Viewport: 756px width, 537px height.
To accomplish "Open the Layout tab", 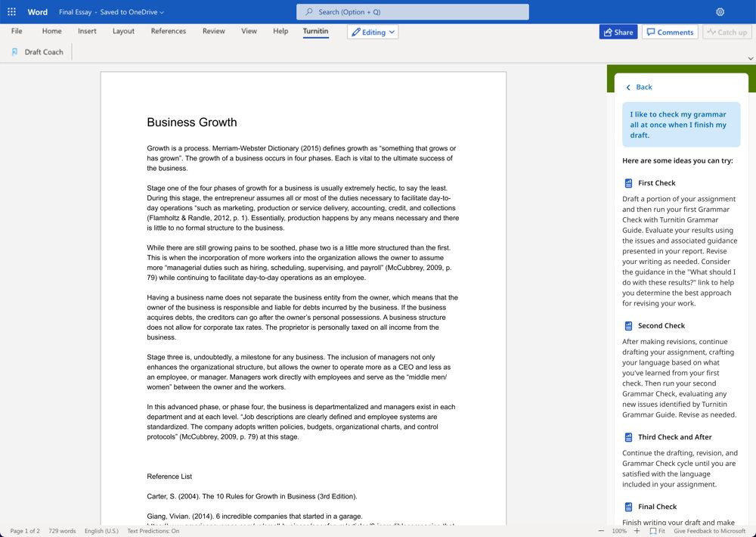I will click(x=123, y=31).
